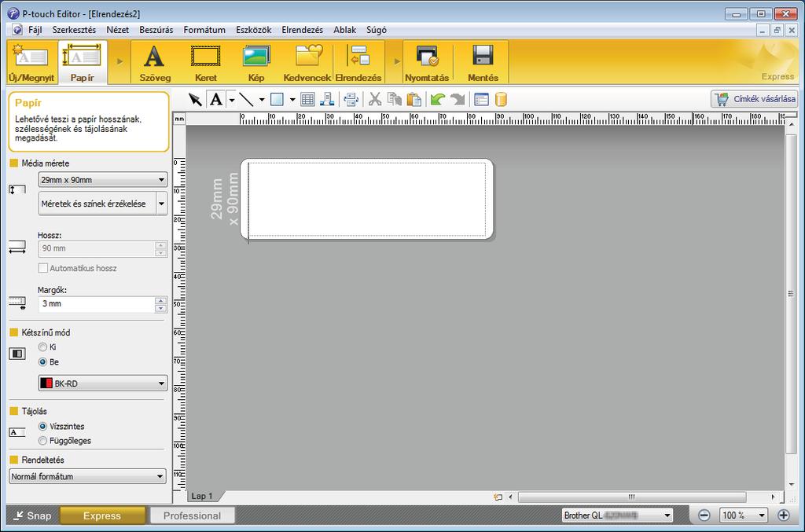This screenshot has width=805, height=532.
Task: Choose Vízszintes orientation
Action: [x=42, y=427]
